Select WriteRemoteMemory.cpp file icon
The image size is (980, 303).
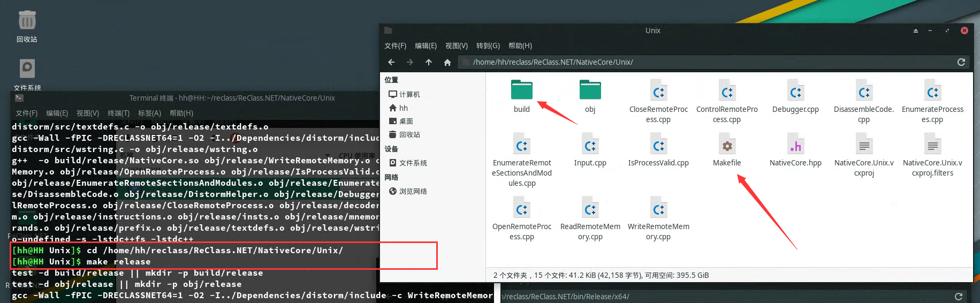(x=658, y=207)
